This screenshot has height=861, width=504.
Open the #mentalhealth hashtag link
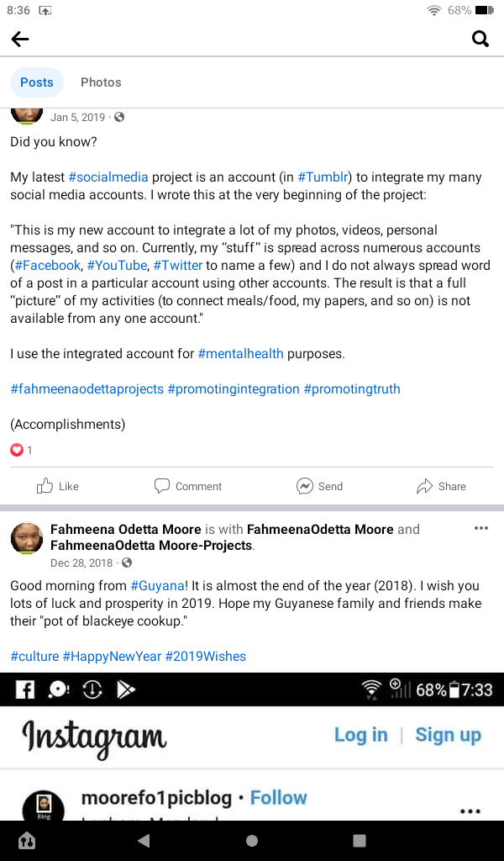tap(240, 353)
